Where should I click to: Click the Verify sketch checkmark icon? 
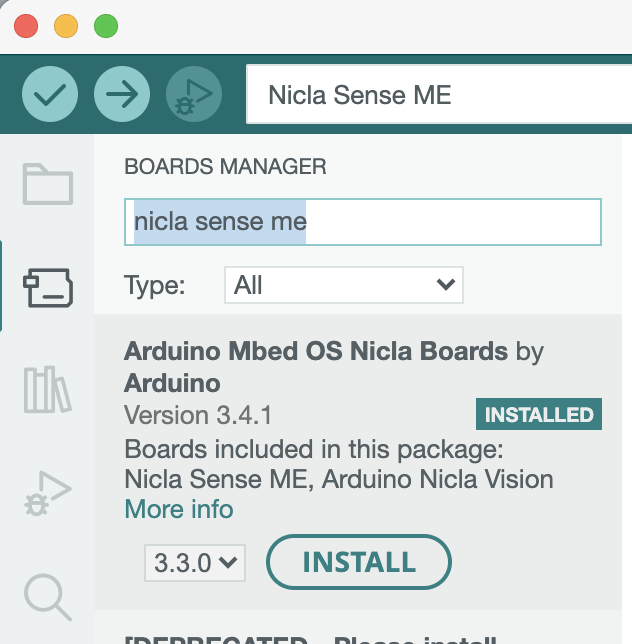click(x=49, y=95)
